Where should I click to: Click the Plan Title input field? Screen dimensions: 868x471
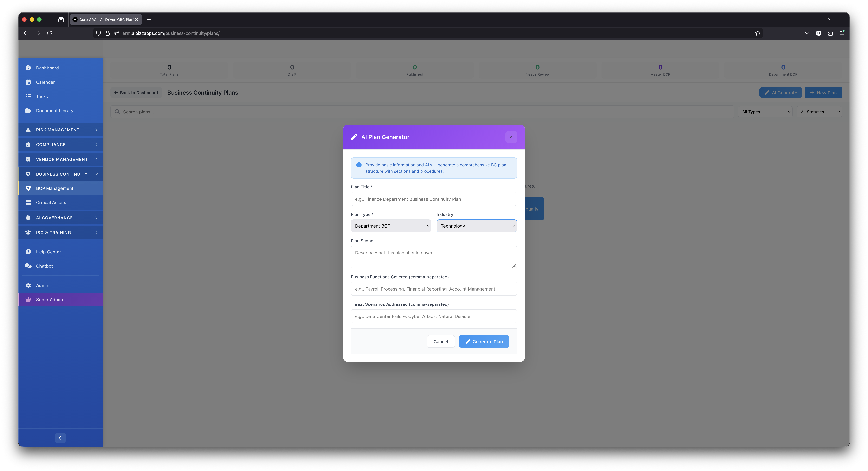pos(434,199)
